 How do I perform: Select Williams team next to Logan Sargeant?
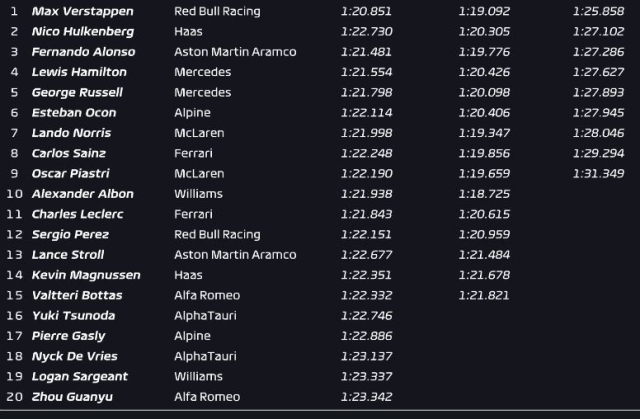pyautogui.click(x=198, y=376)
